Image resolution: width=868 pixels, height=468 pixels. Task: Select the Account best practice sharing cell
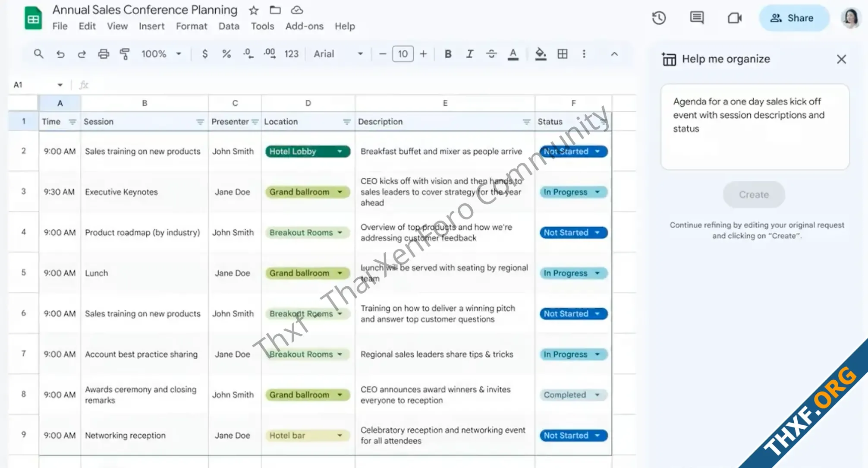145,354
